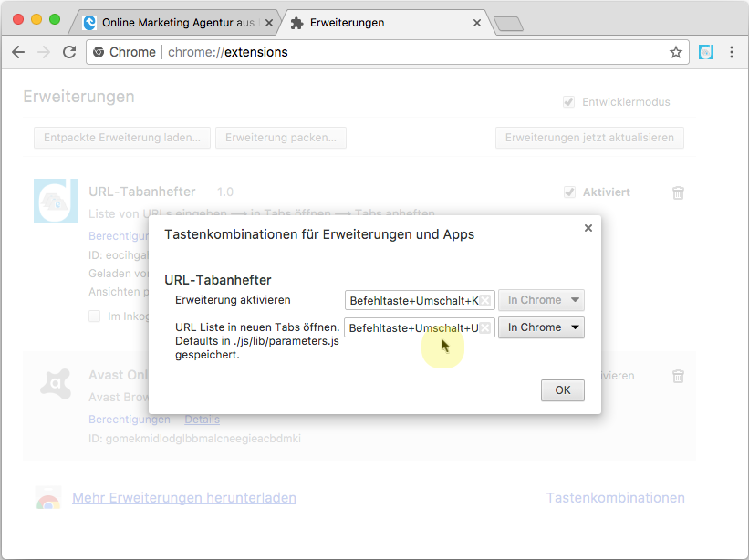Viewport: 749px width, 560px height.
Task: Click the Mehr Erweiterungen herunterladen link
Action: [x=183, y=498]
